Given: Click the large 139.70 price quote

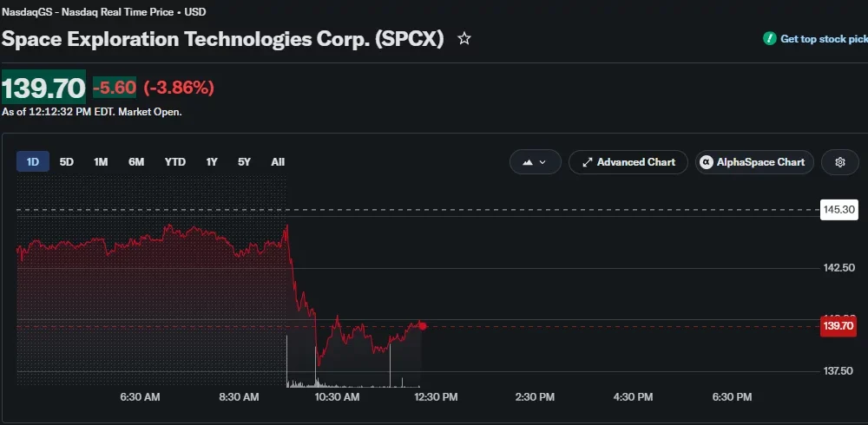Looking at the screenshot, I should point(43,88).
